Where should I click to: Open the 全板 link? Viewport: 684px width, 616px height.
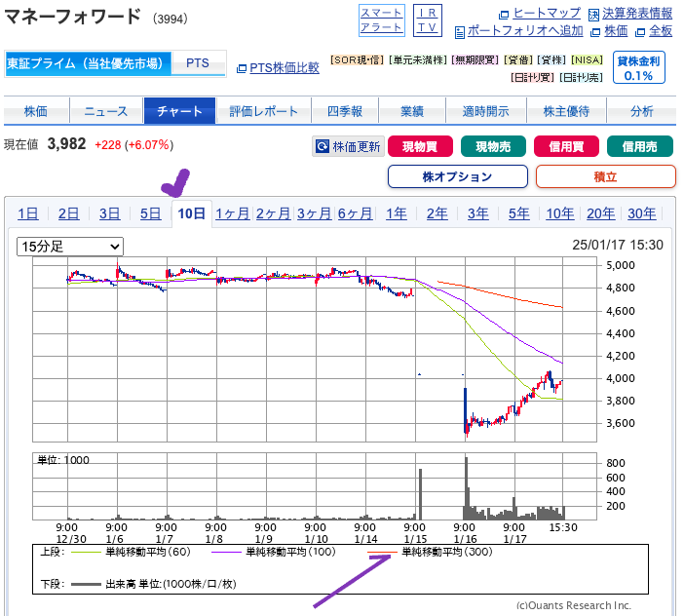pos(661,31)
